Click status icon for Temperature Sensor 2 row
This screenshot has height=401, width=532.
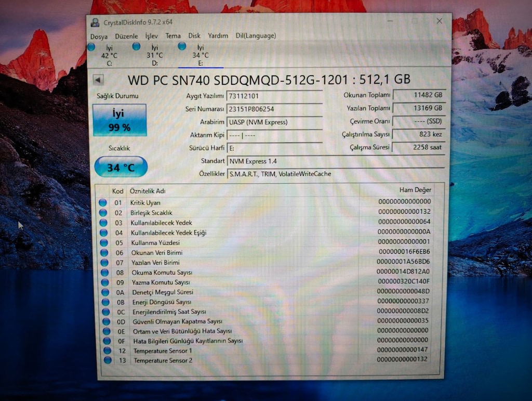108,360
